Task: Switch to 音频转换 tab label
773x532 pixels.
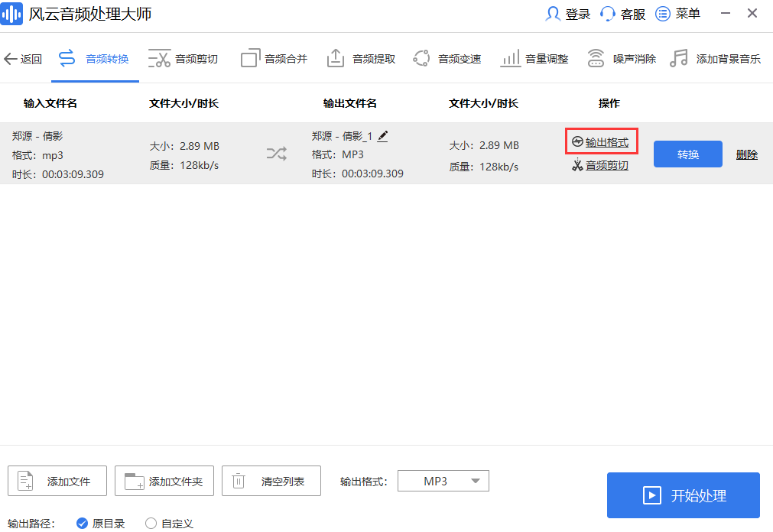Action: click(x=107, y=59)
